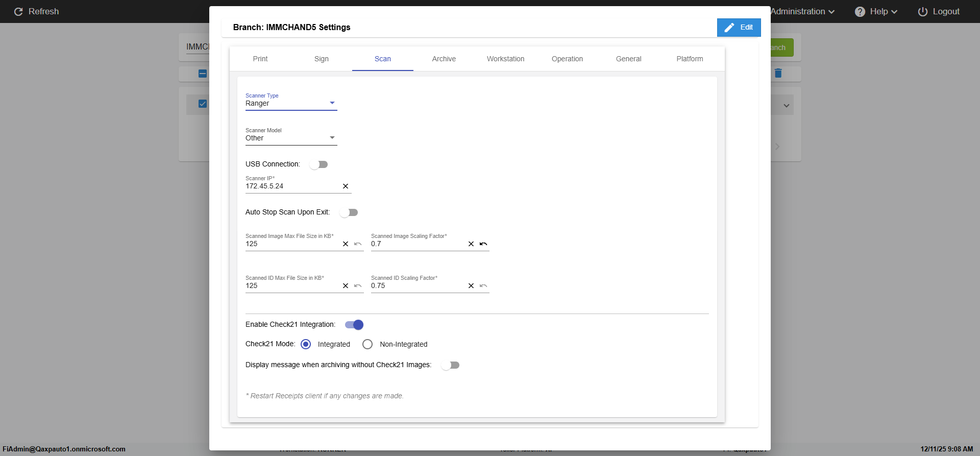
Task: Click the Refresh icon in top bar
Action: tap(18, 12)
